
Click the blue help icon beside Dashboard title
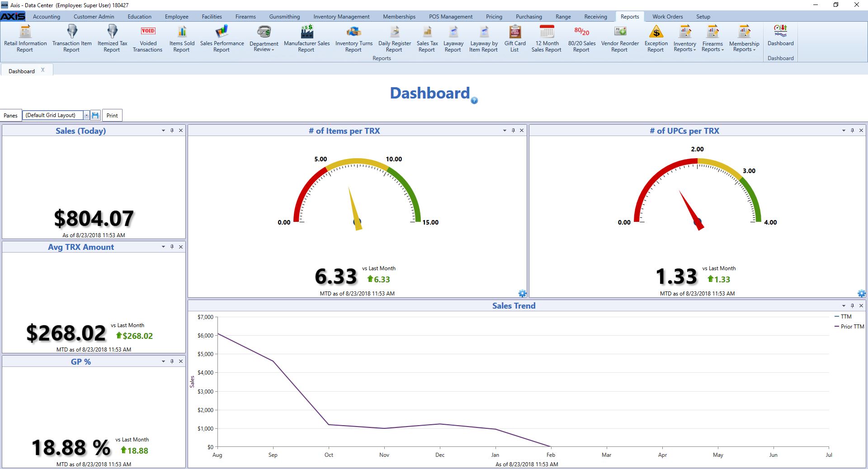(x=474, y=101)
